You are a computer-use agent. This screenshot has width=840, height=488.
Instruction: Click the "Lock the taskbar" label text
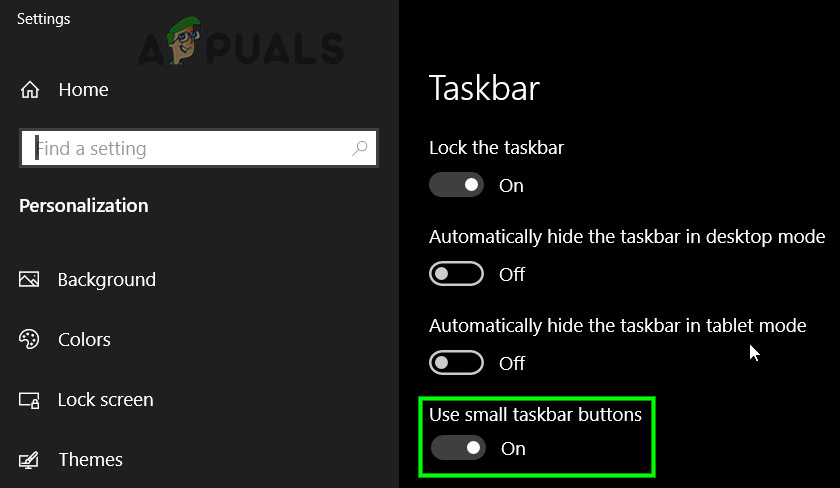point(496,148)
